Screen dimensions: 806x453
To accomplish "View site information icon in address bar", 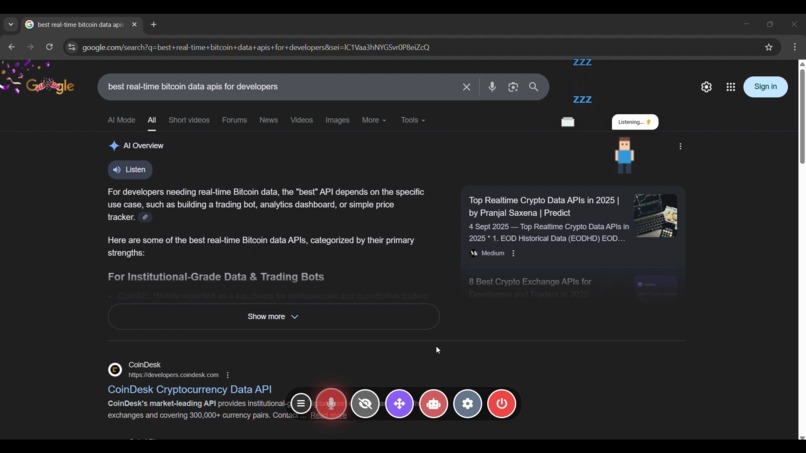I will [71, 47].
